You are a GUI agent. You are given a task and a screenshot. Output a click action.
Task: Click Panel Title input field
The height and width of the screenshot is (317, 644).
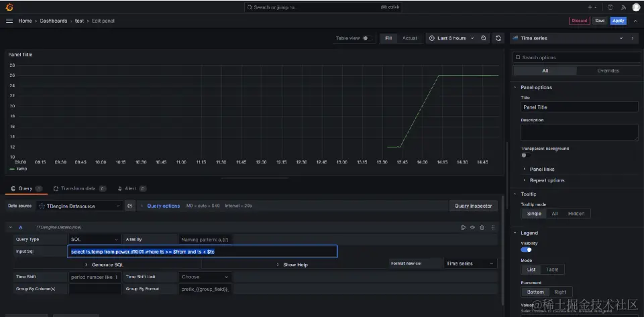[x=579, y=107]
